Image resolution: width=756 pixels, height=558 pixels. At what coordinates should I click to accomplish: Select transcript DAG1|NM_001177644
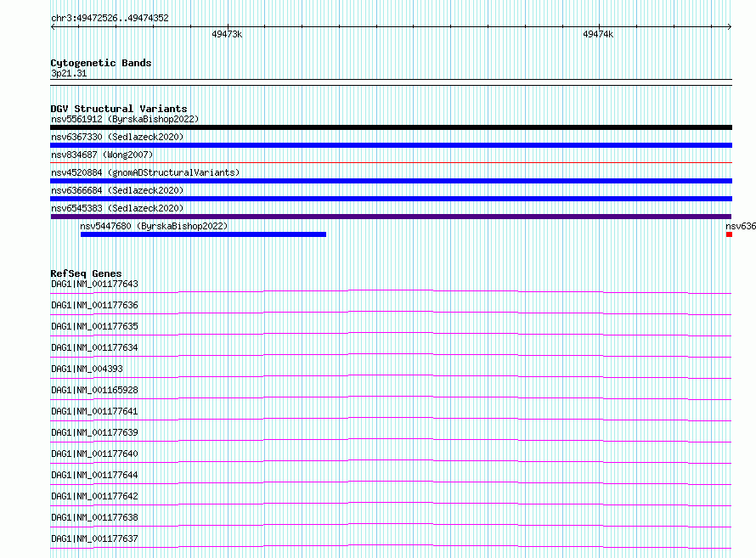94,475
